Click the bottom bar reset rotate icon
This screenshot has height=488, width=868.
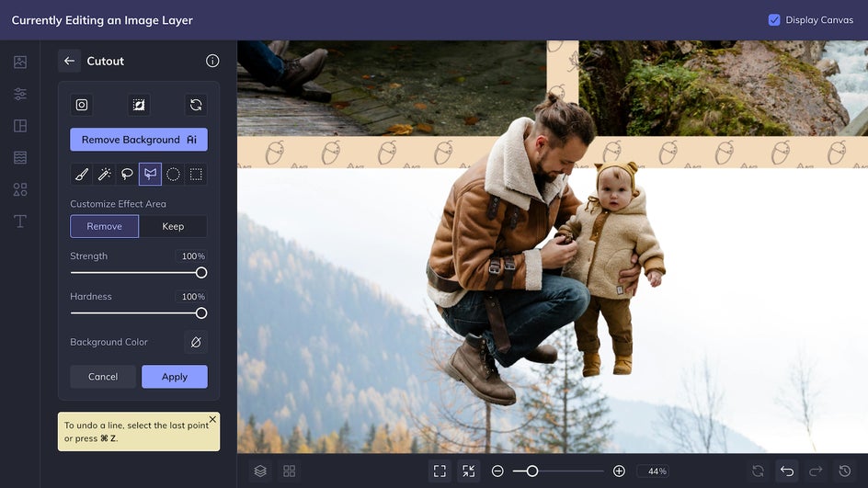click(758, 471)
